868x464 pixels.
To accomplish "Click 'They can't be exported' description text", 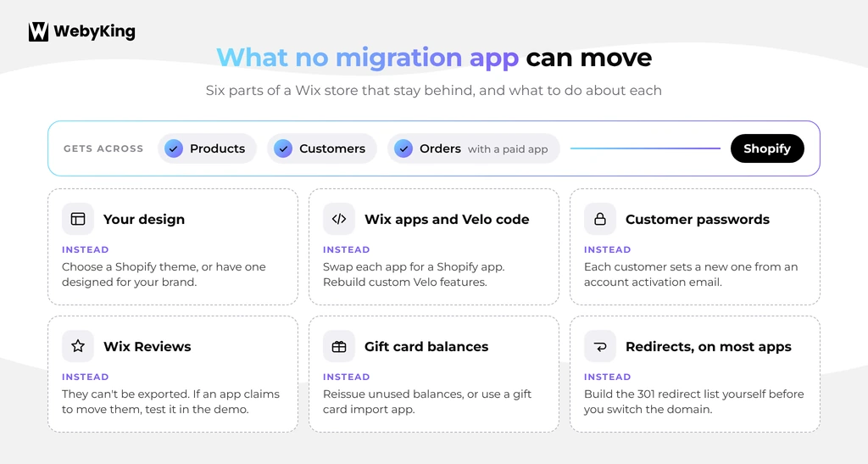I will [170, 402].
